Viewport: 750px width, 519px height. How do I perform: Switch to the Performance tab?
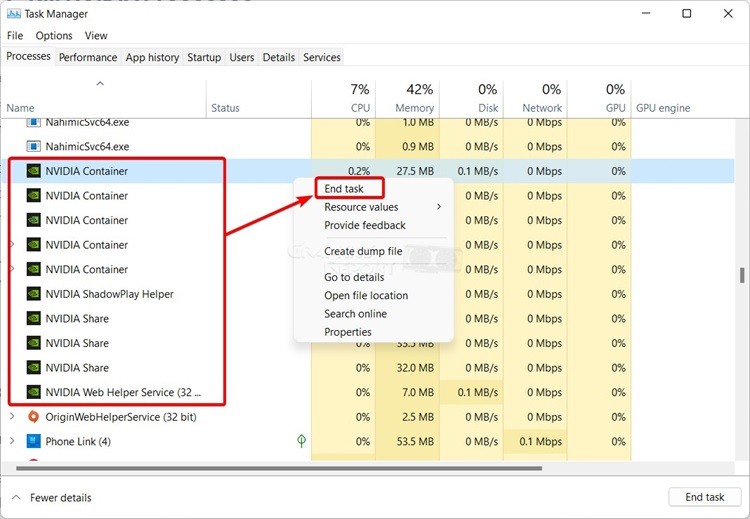point(88,57)
